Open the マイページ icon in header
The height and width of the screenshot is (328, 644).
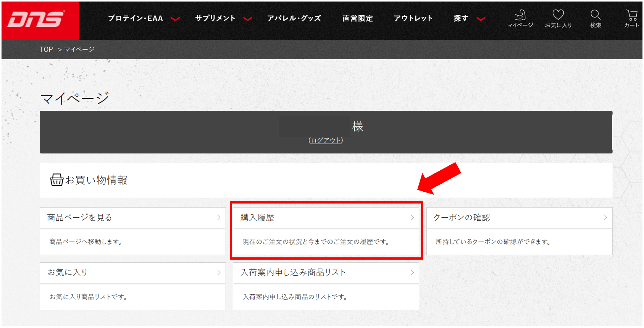pos(520,19)
